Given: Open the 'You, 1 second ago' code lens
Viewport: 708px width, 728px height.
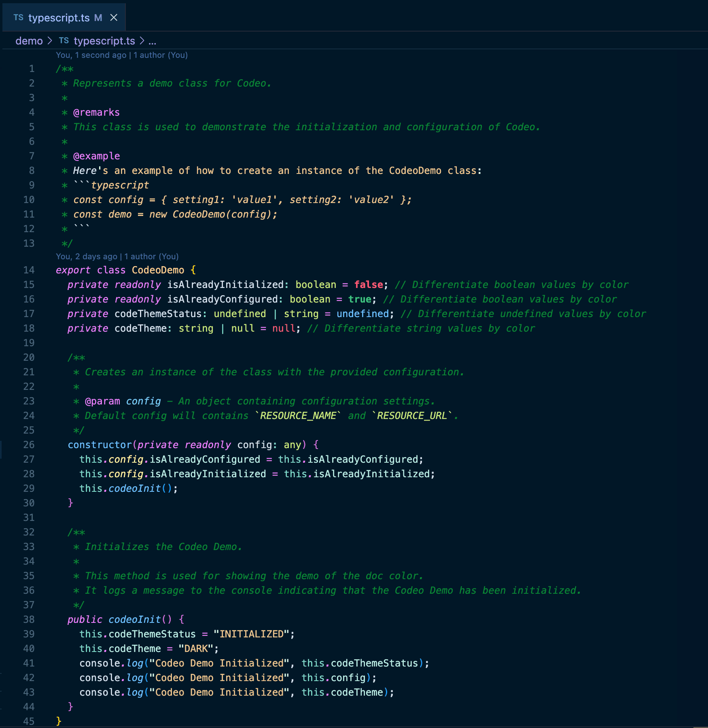Looking at the screenshot, I should (x=122, y=55).
